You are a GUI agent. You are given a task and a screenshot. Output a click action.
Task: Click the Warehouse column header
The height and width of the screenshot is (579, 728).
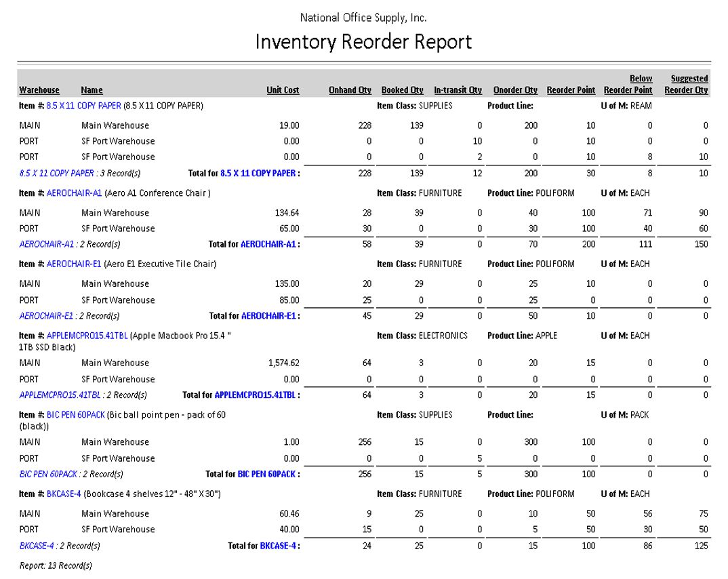(x=39, y=90)
